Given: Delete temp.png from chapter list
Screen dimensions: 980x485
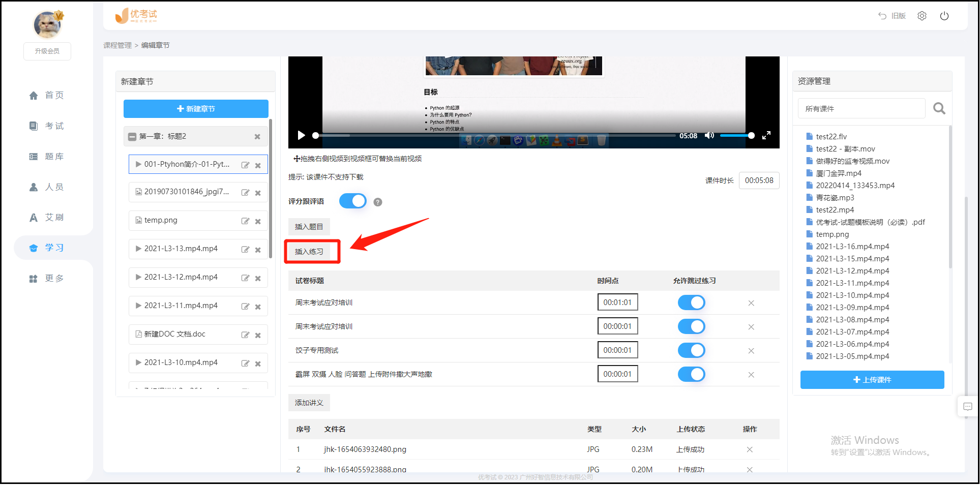Looking at the screenshot, I should click(258, 221).
